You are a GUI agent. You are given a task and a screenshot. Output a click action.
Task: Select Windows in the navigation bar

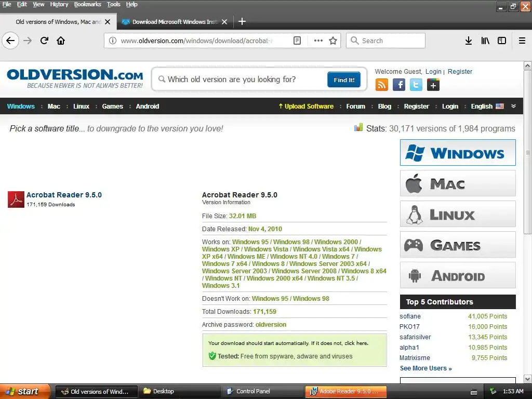tap(21, 106)
